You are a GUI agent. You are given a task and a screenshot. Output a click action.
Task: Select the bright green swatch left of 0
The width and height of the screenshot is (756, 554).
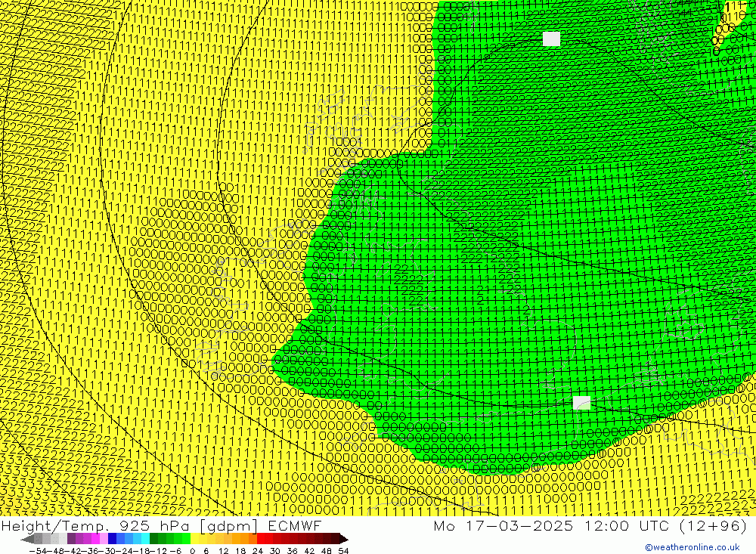(186, 539)
